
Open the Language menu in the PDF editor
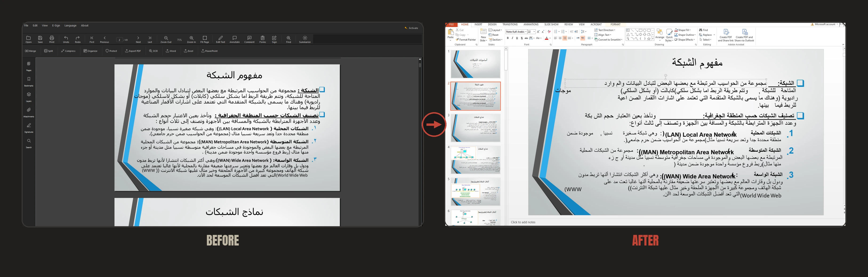click(70, 26)
